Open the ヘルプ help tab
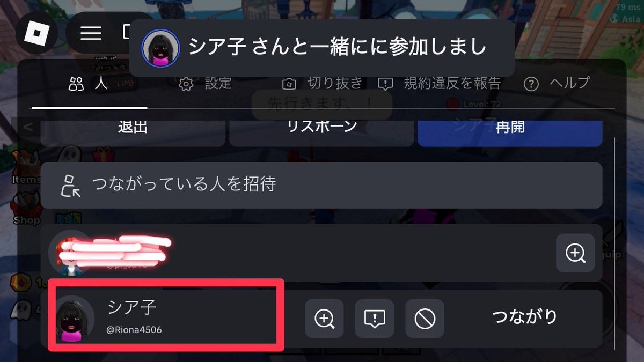 tap(557, 84)
